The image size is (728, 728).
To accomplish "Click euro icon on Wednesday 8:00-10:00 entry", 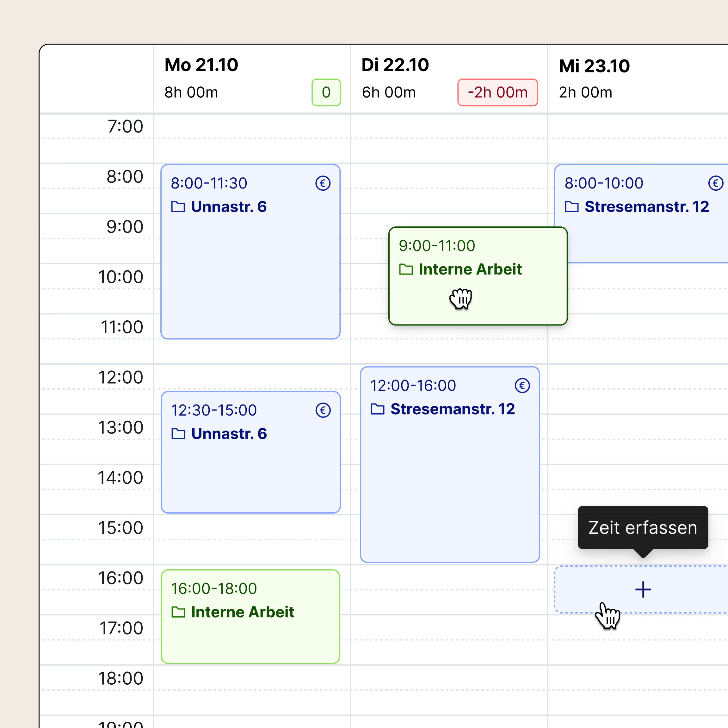I will [x=715, y=183].
